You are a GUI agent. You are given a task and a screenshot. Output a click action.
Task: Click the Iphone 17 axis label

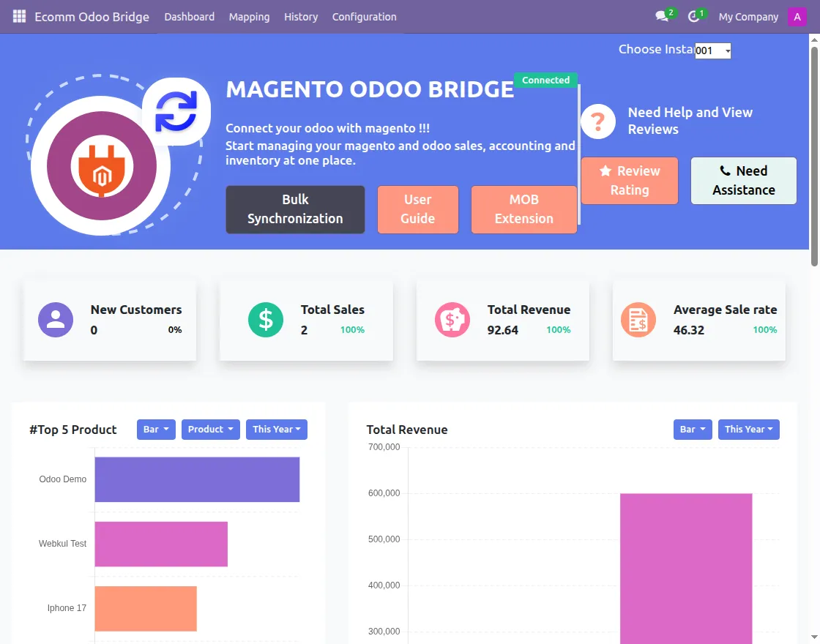(x=67, y=608)
